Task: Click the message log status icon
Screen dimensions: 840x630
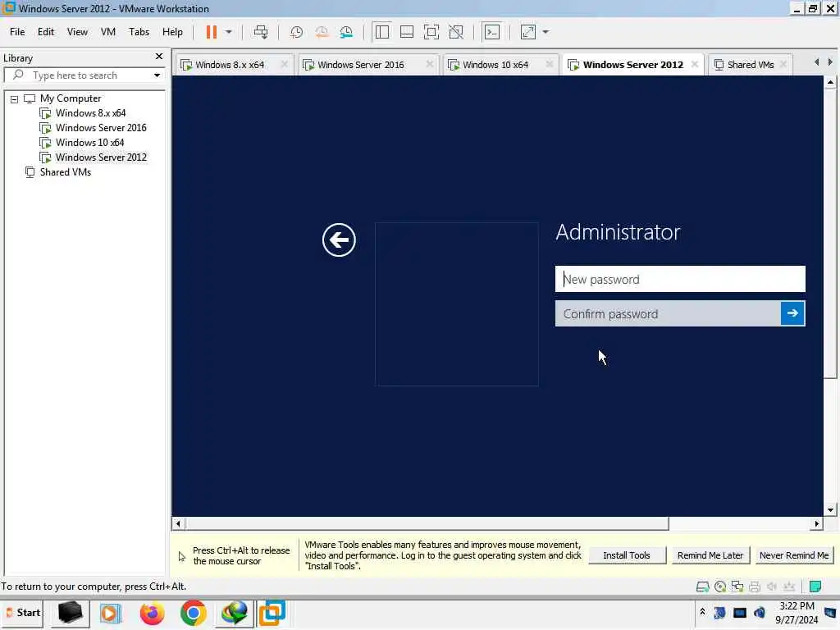Action: coord(815,587)
